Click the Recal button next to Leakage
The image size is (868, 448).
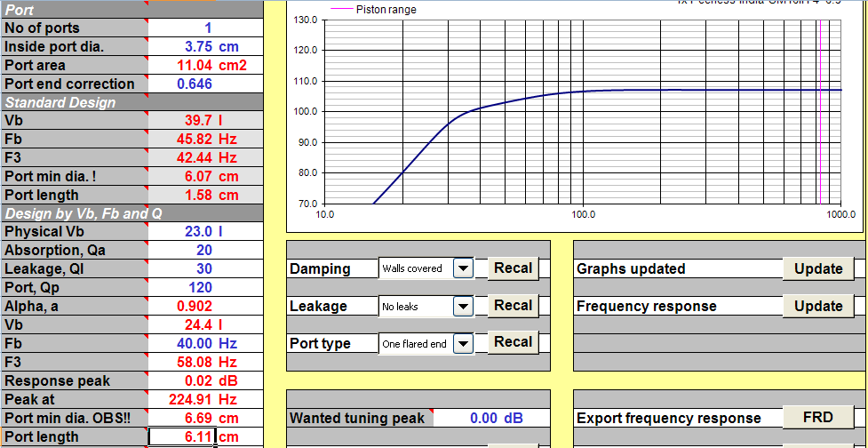pos(513,306)
